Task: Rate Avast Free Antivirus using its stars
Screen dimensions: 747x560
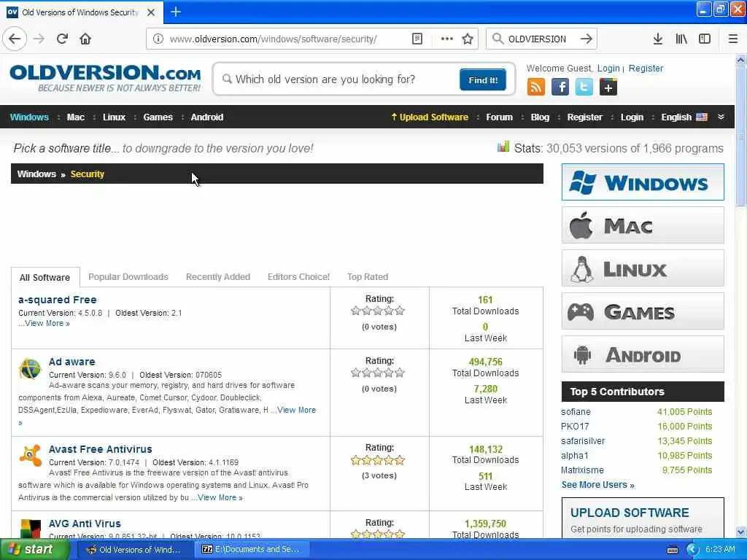Action: click(x=378, y=460)
